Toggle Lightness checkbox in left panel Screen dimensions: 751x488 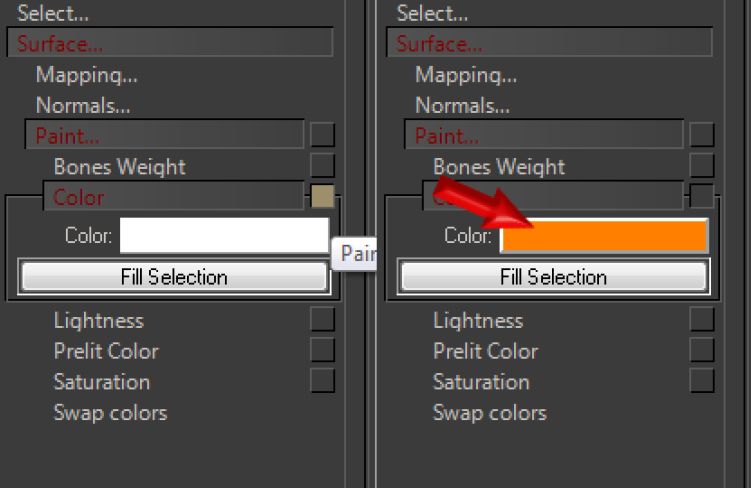coord(322,319)
